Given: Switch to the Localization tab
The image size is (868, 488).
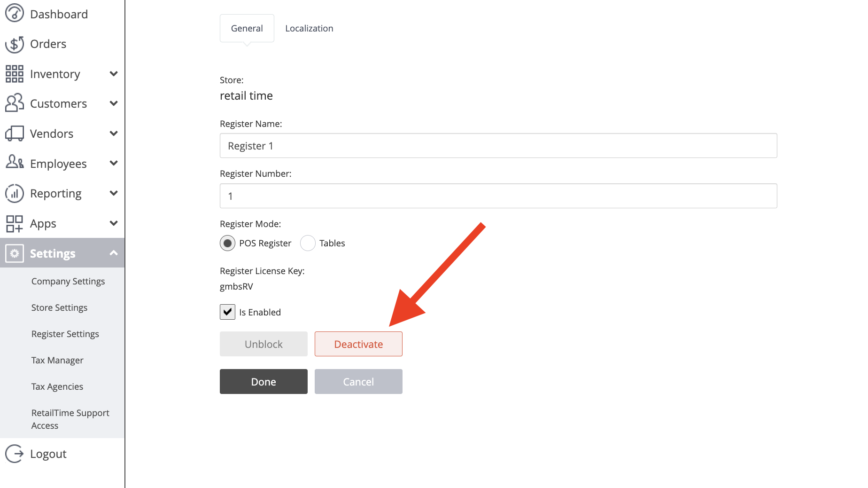Looking at the screenshot, I should tap(309, 28).
